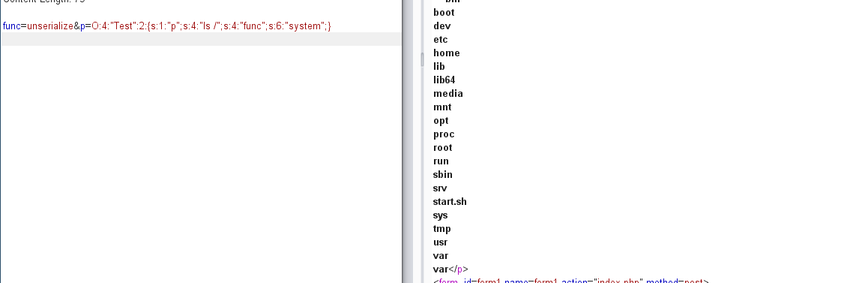Click the closing </p> tag in response
The width and height of the screenshot is (868, 283).
coord(458,269)
